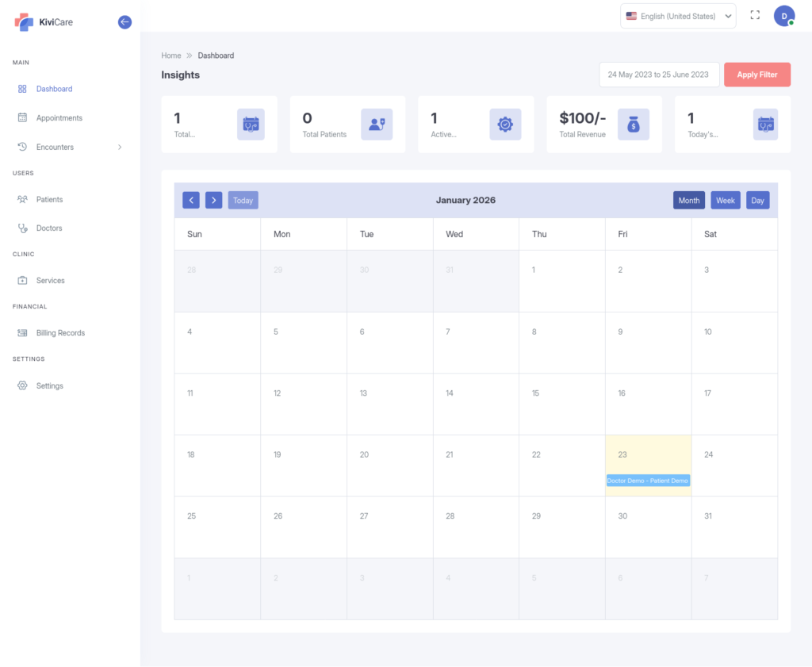Click the fullscreen toggle icon
The width and height of the screenshot is (812, 667).
(755, 16)
